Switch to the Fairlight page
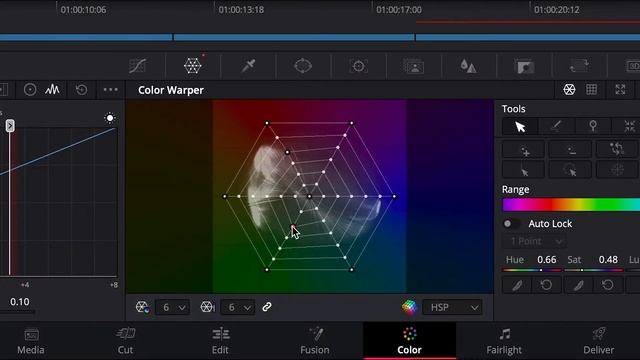Screen dimensions: 640x360 [504, 341]
